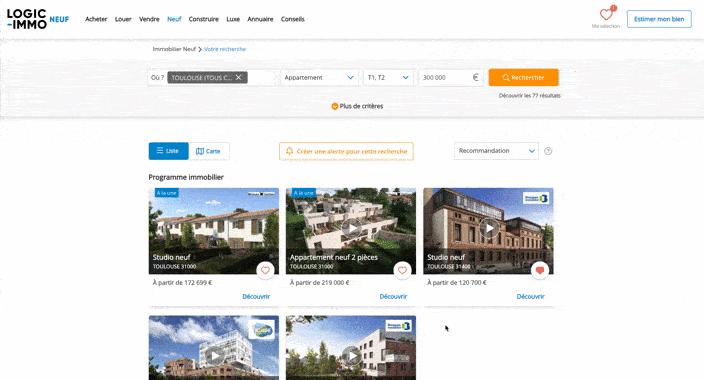Open the Vendre menu

(149, 19)
